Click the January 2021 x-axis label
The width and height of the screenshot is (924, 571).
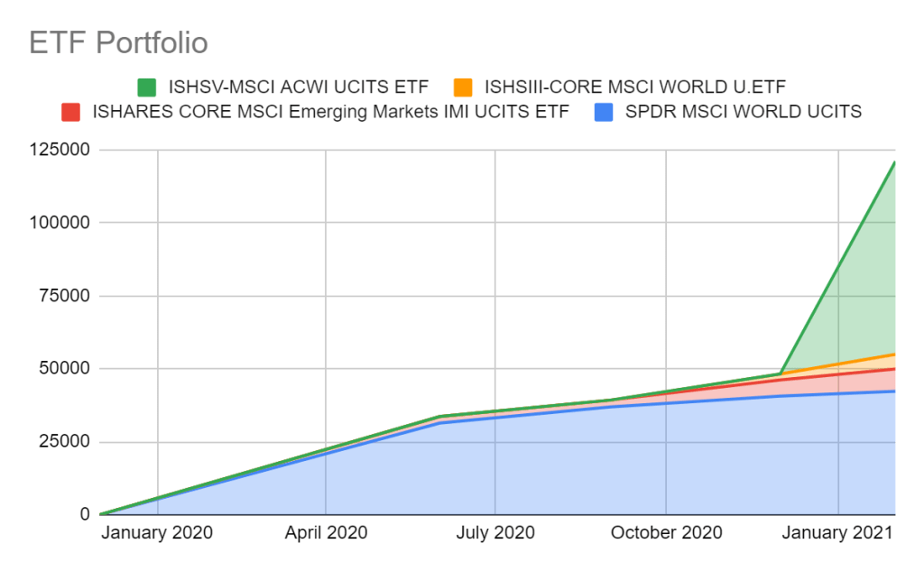point(838,533)
